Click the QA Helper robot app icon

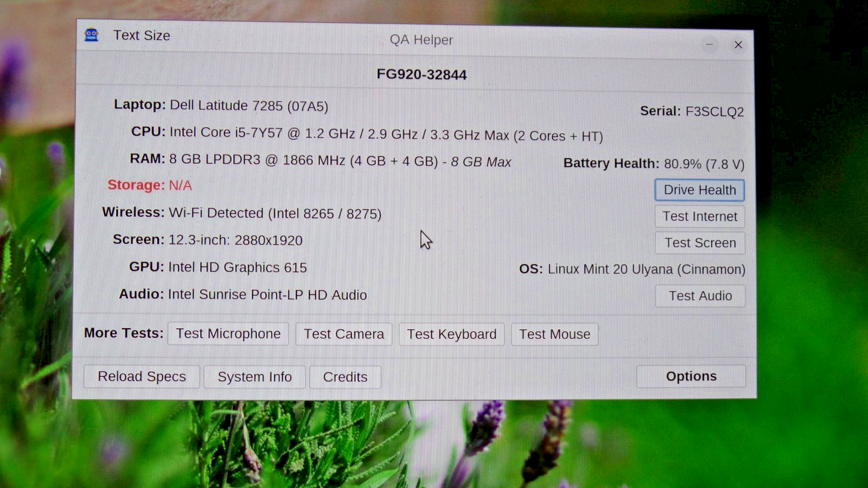(91, 35)
